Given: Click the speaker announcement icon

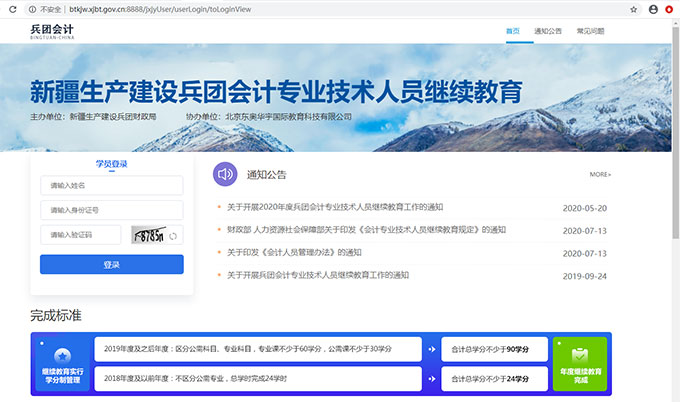Looking at the screenshot, I should (225, 174).
